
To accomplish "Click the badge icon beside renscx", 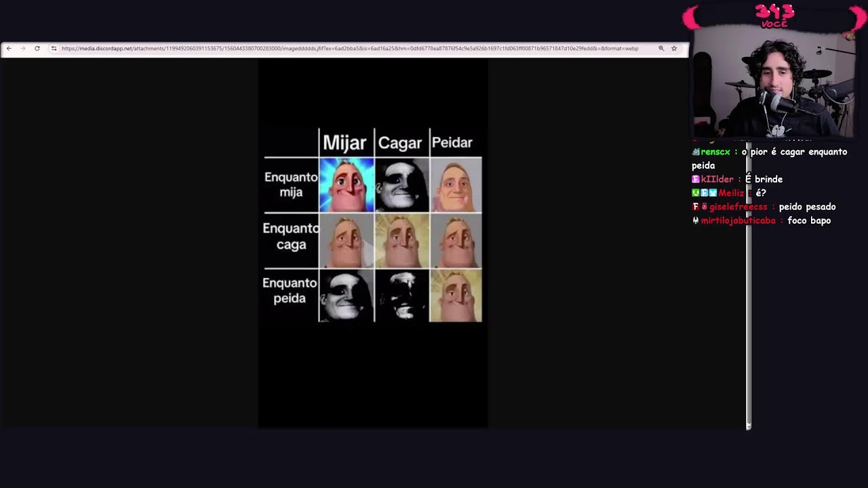I will (696, 152).
